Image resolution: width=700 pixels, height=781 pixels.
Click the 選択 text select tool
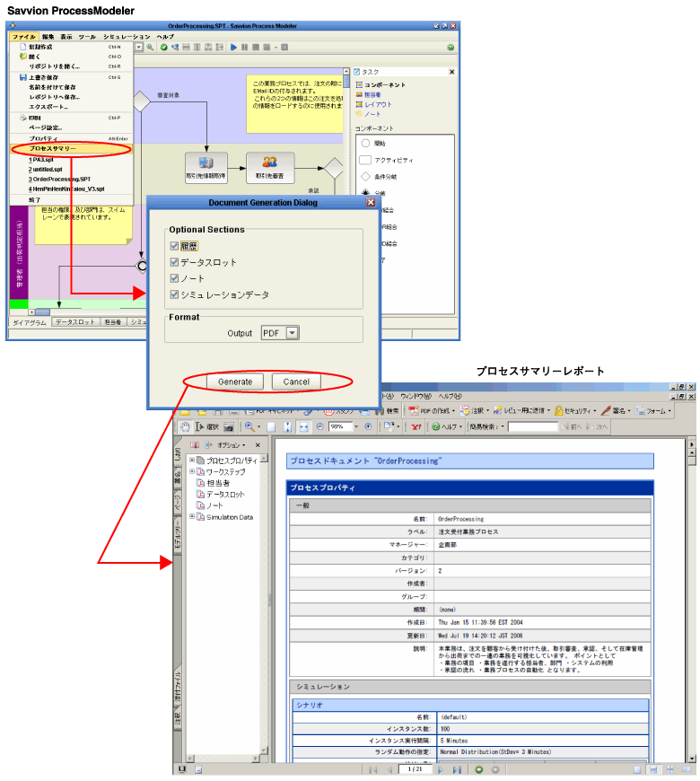click(x=206, y=427)
